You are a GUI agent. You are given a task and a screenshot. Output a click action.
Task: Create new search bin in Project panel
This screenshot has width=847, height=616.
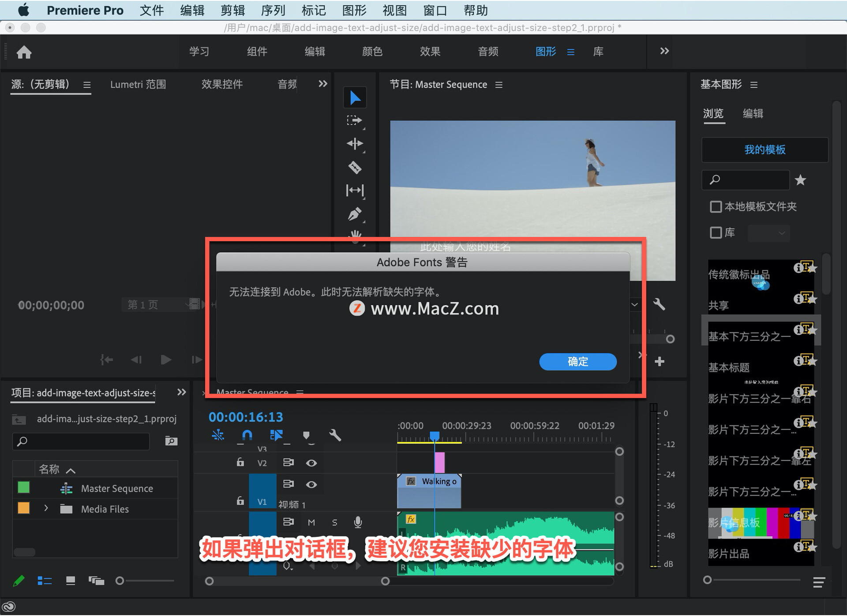click(x=171, y=441)
